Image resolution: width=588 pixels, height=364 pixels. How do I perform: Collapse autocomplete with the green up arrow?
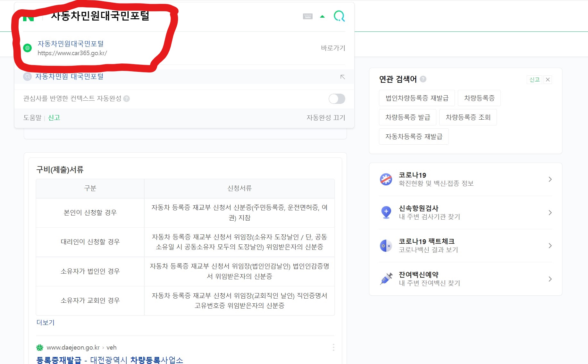pyautogui.click(x=323, y=17)
